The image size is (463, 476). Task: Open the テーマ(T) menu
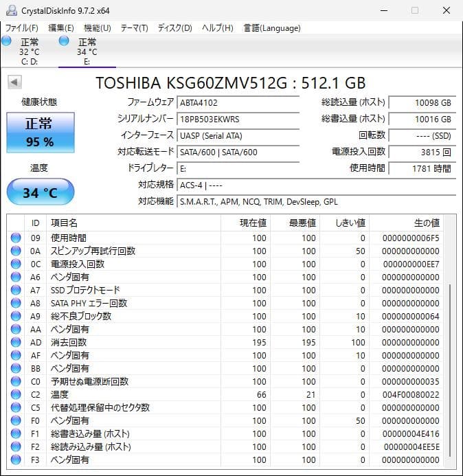click(134, 28)
